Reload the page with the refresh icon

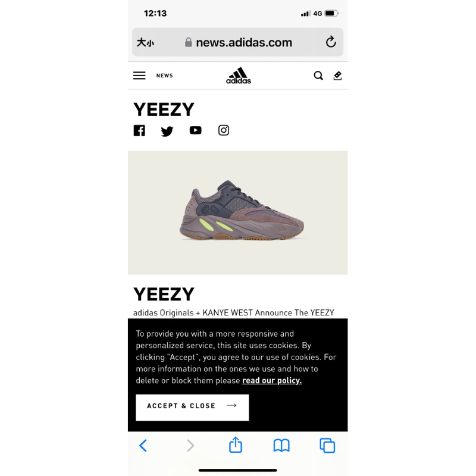tap(331, 42)
